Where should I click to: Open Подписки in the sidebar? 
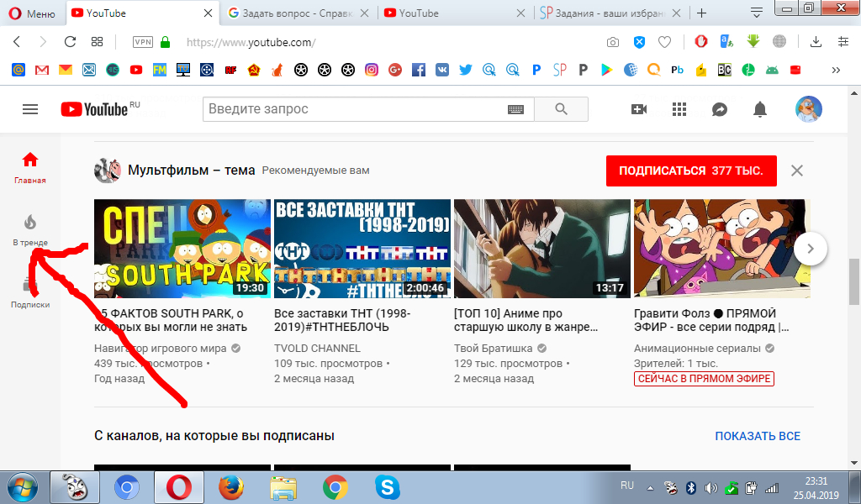(x=30, y=293)
